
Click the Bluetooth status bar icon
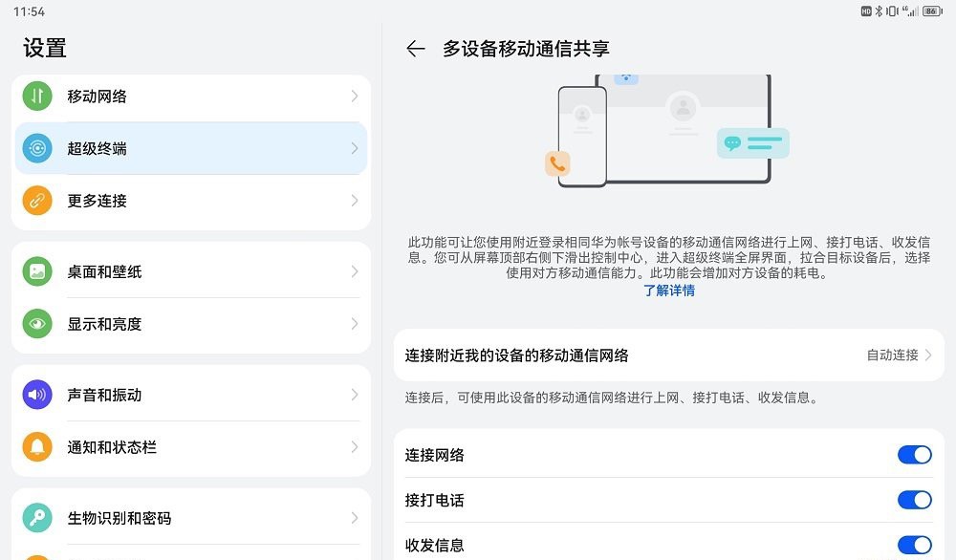pyautogui.click(x=879, y=11)
